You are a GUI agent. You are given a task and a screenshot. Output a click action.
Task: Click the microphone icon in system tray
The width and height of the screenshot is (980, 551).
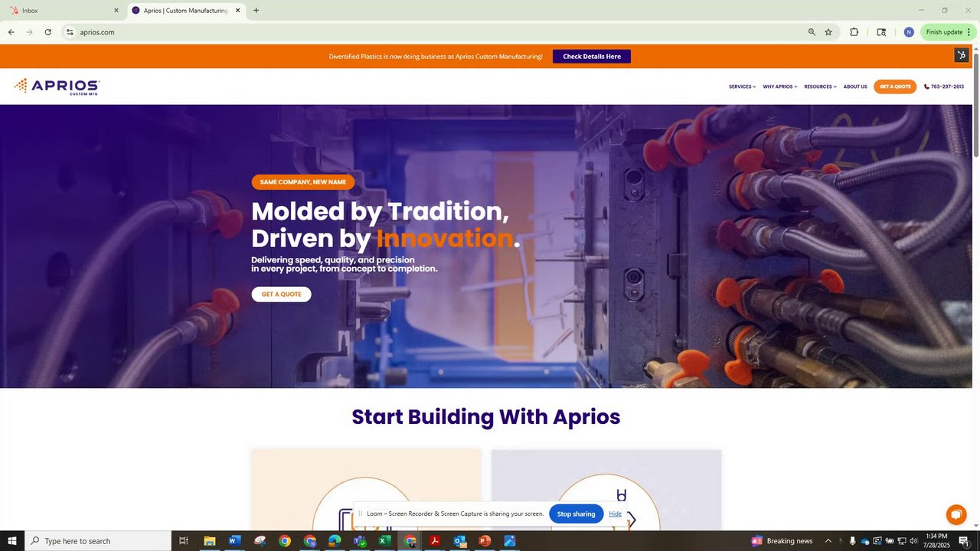point(852,541)
